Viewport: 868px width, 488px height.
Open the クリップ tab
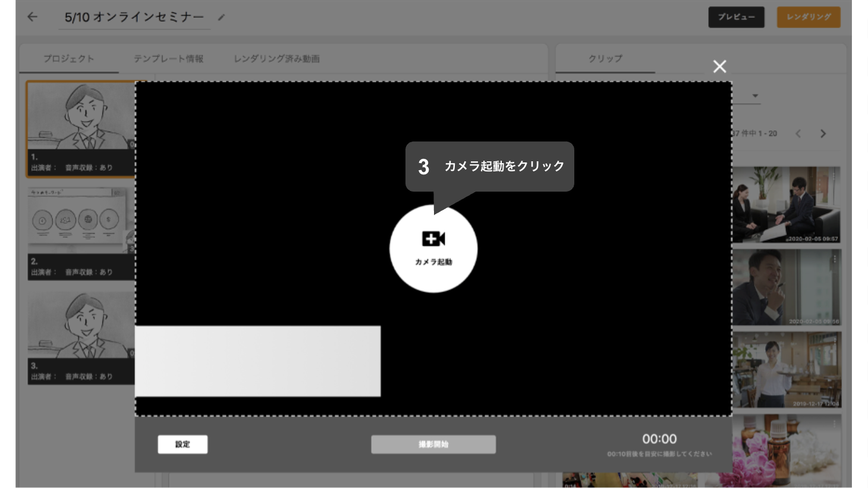tap(604, 58)
